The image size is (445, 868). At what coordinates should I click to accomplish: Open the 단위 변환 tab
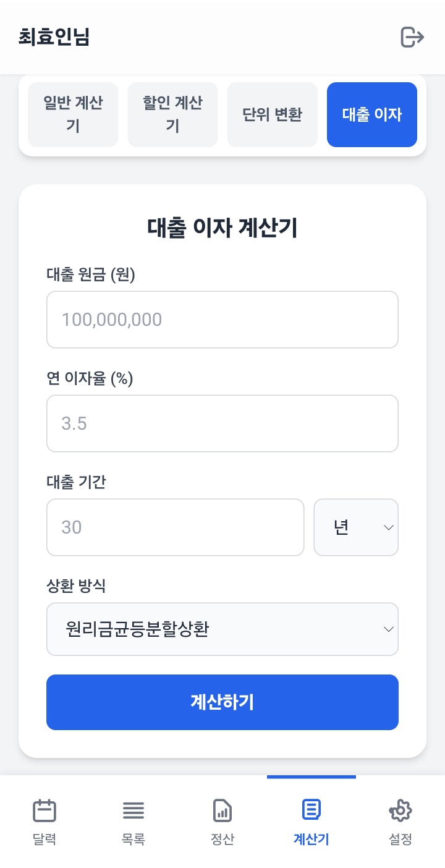click(273, 115)
